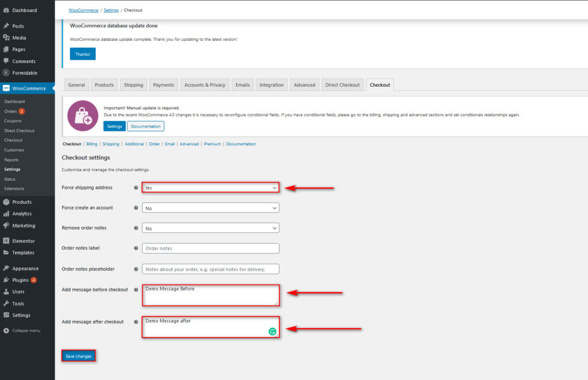Open the Emails settings tab
Viewport: 588px width, 380px height.
[243, 85]
